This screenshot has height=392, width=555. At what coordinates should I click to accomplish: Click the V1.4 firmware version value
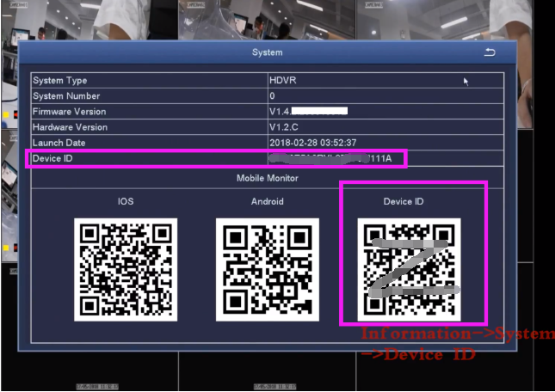(x=308, y=112)
